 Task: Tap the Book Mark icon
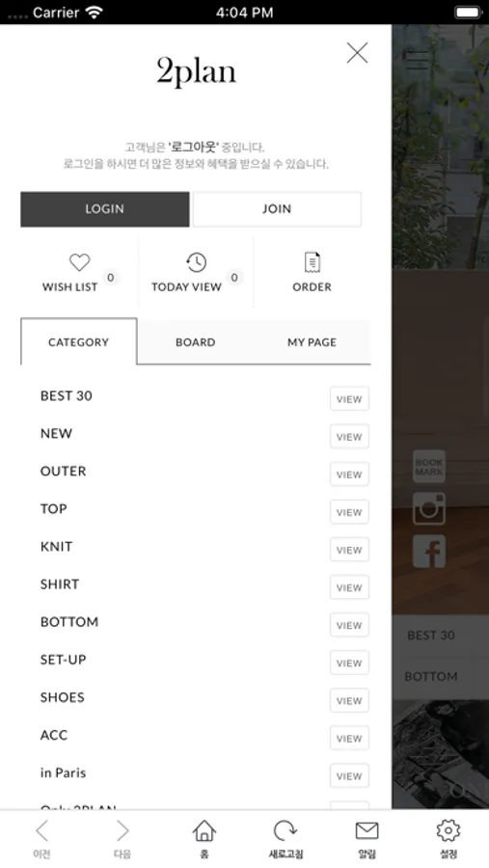(429, 466)
